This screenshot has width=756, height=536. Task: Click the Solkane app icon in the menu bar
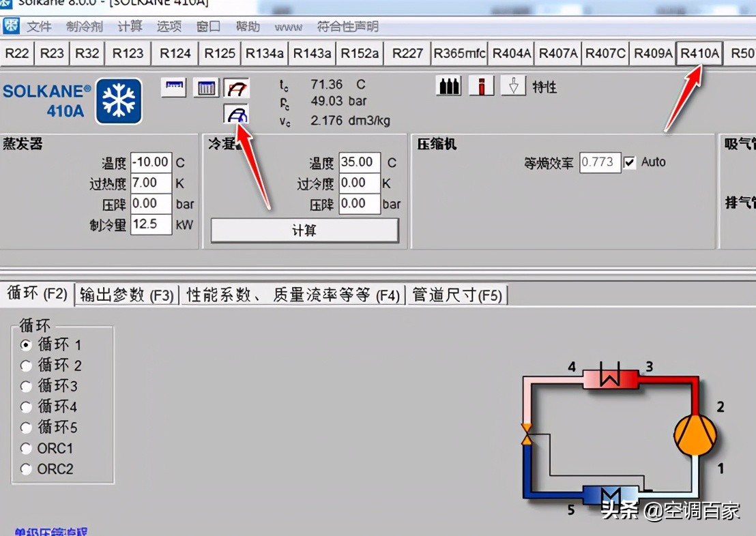[11, 25]
